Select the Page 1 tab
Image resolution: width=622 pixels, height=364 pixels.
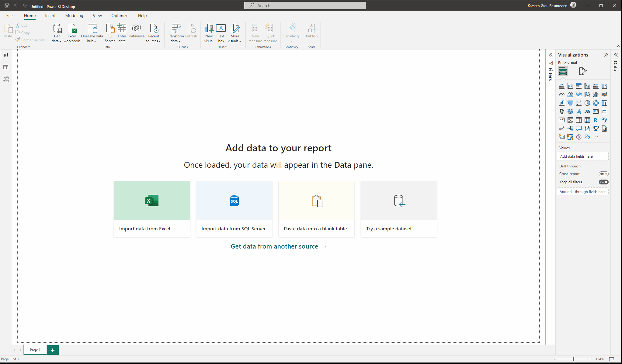click(35, 350)
